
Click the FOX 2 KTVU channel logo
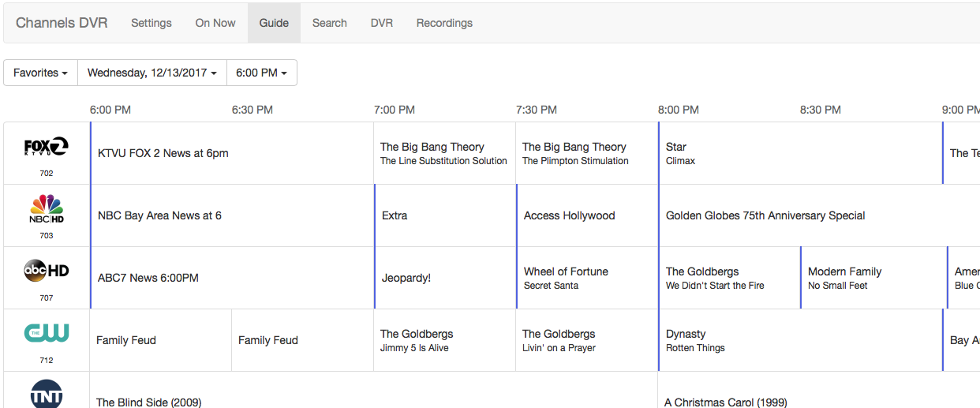click(x=47, y=148)
